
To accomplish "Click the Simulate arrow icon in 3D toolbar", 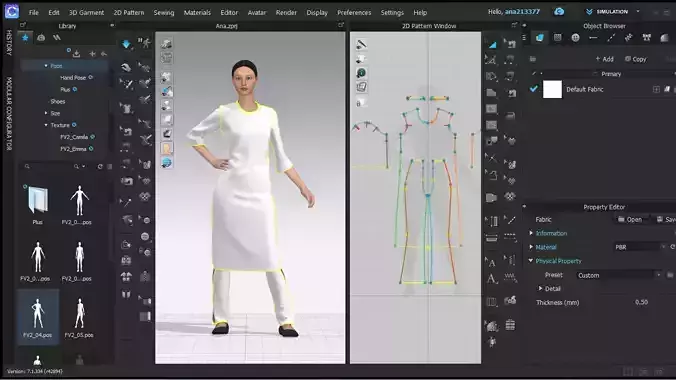I will click(126, 44).
